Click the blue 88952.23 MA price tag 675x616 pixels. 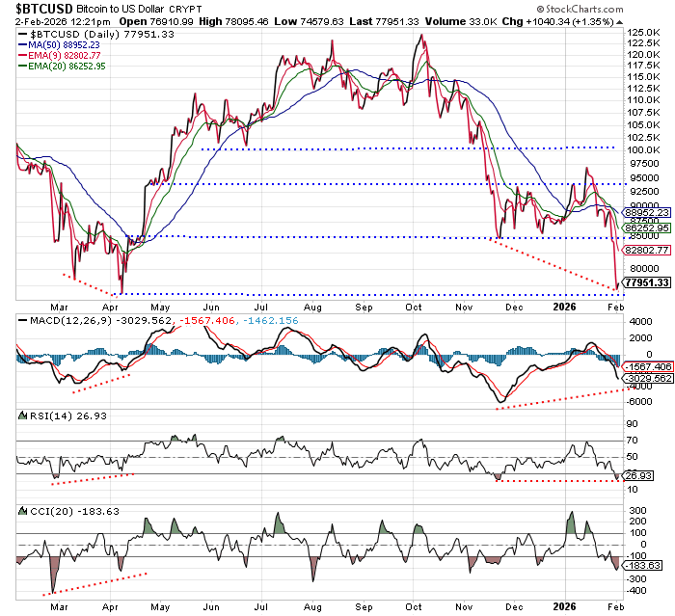coord(645,213)
